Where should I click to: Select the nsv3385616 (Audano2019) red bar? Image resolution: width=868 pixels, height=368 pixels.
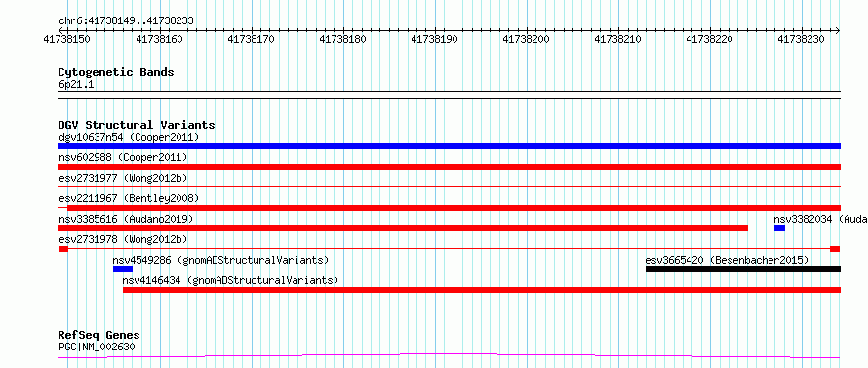403,228
